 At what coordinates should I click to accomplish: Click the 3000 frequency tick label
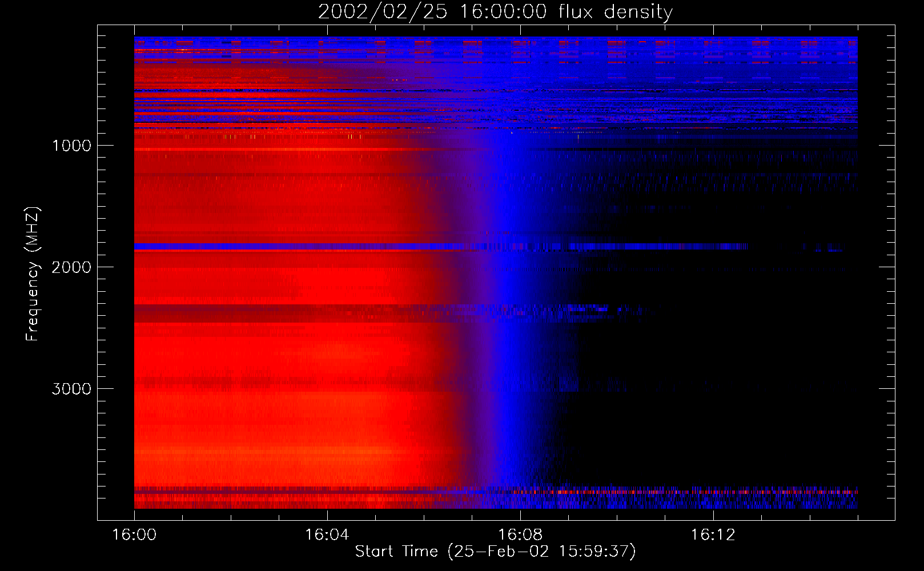pyautogui.click(x=71, y=389)
